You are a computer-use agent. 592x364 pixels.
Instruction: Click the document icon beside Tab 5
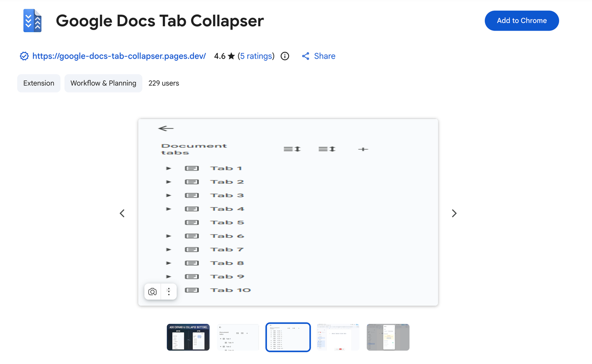click(x=192, y=223)
